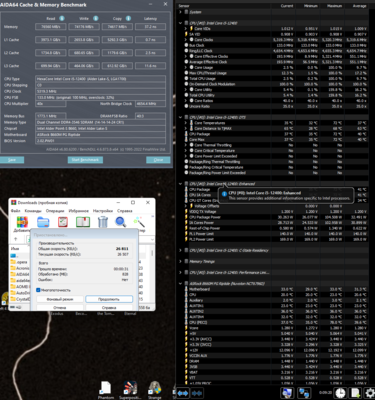Toggle the Многопоточность checkbox
This screenshot has height=400, width=375.
(38, 290)
